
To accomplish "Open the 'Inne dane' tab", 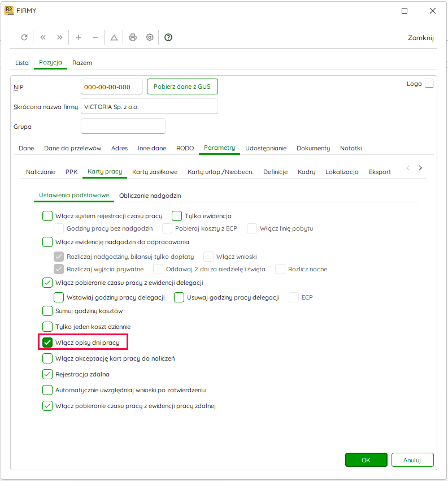I will pyautogui.click(x=152, y=148).
